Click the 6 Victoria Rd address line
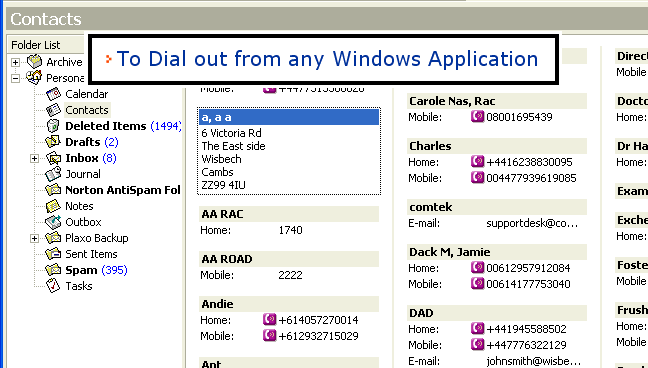648x368 pixels. click(x=231, y=133)
